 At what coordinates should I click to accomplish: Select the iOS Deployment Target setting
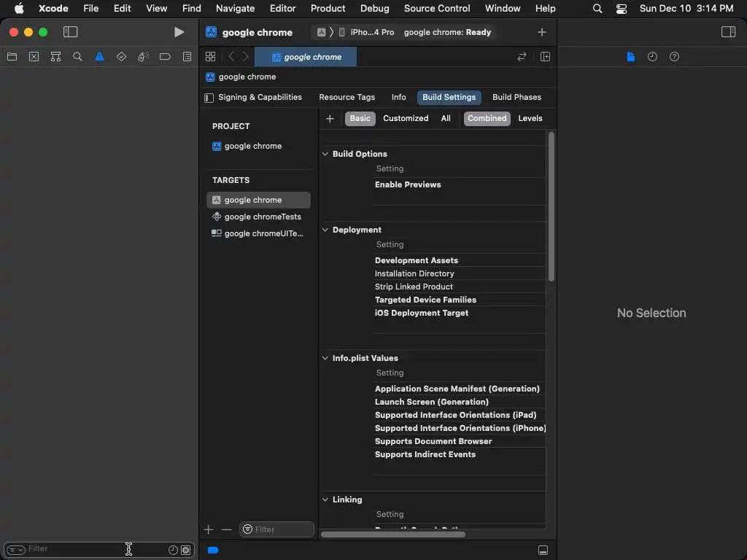tap(422, 313)
